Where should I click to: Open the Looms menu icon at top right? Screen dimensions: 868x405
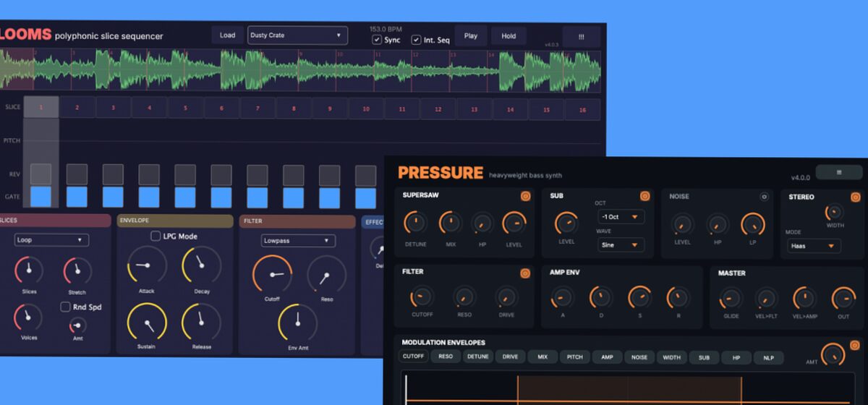[x=581, y=36]
